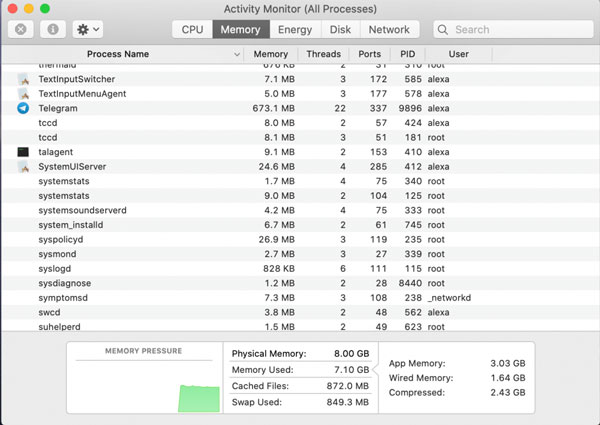Toggle Process Name sort direction chevron

pos(237,54)
